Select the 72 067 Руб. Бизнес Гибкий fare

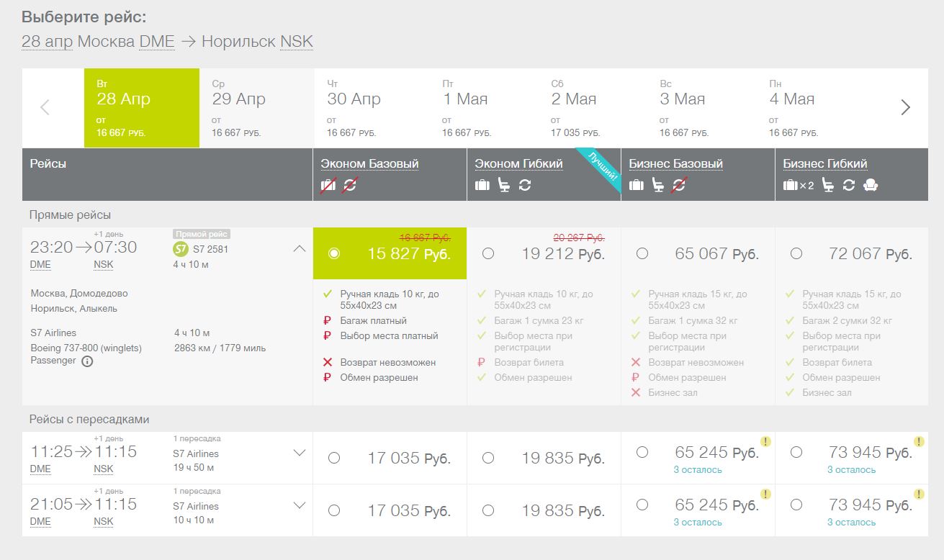coord(796,253)
